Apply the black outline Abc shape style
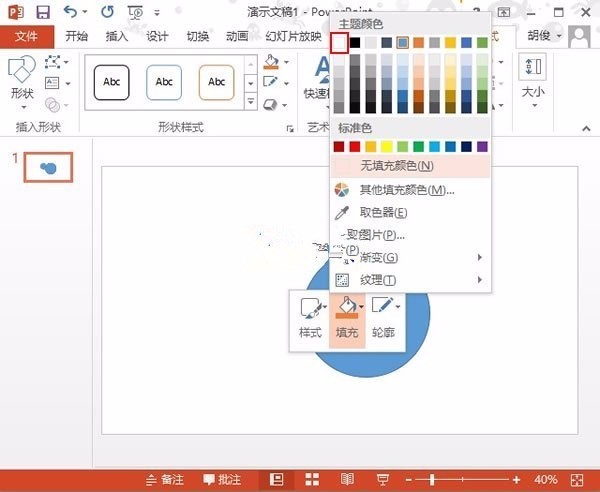 [112, 82]
